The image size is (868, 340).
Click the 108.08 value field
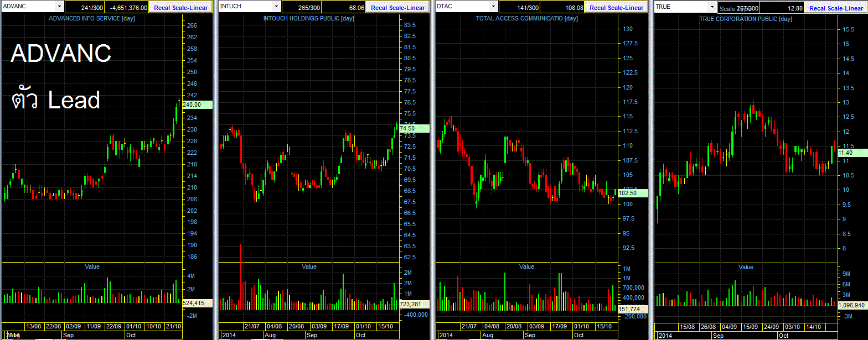click(x=562, y=8)
